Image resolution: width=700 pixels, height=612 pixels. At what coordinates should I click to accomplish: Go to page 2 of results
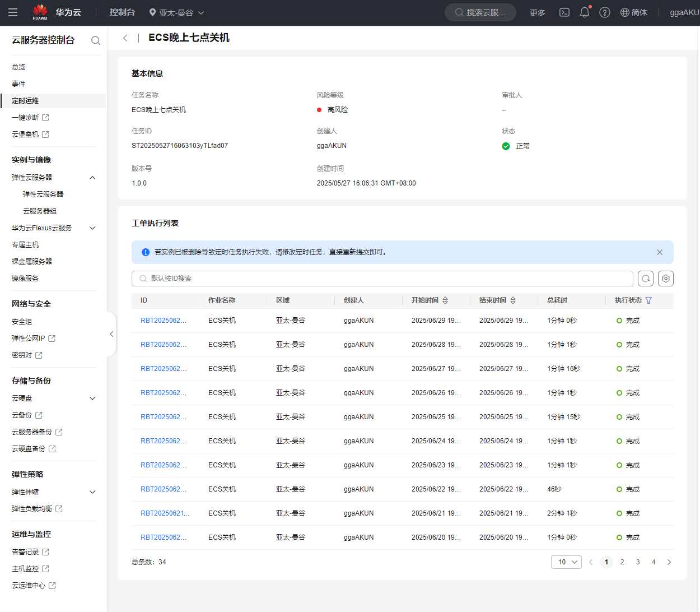coord(622,562)
